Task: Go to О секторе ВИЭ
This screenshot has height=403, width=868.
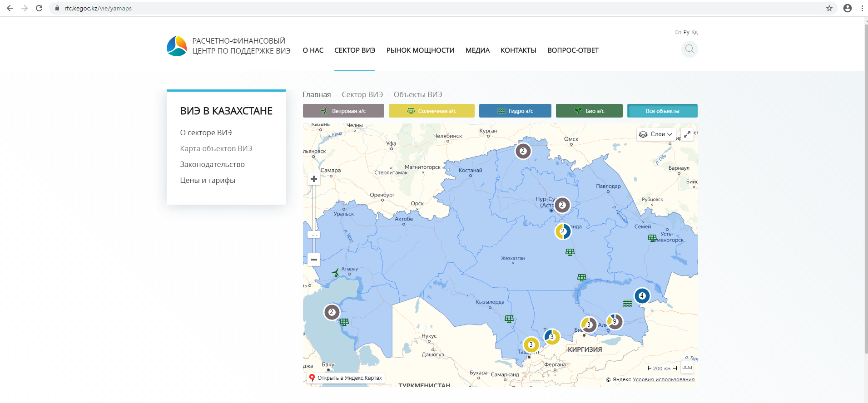Action: (206, 133)
